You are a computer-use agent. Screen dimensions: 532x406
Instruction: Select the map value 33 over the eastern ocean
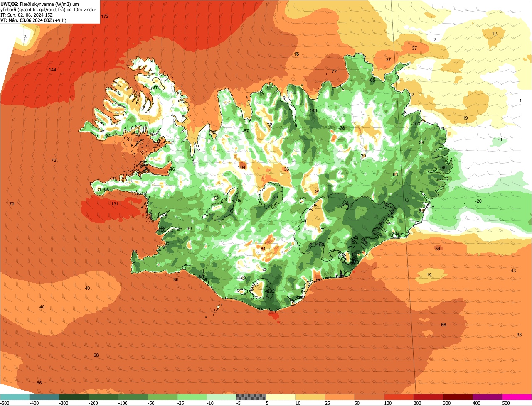pos(519,335)
